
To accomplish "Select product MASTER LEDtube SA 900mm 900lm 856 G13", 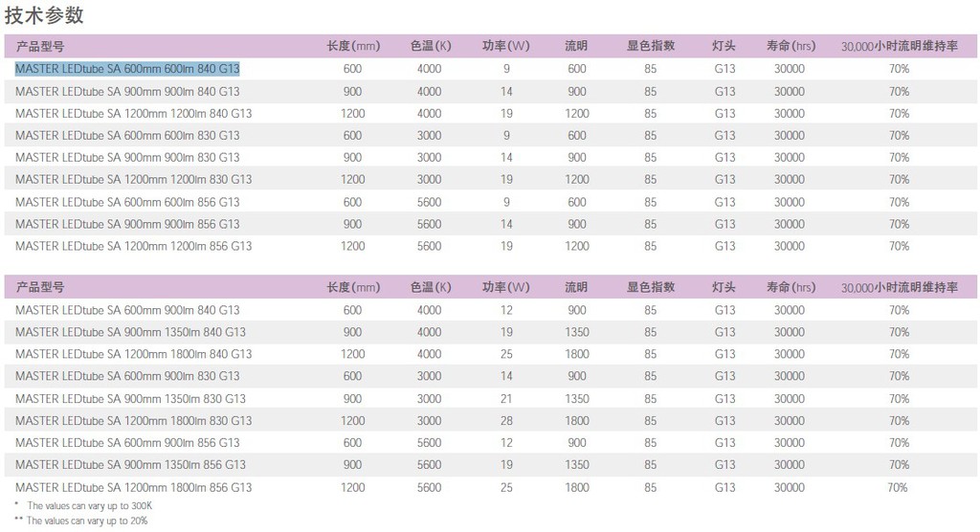I will click(127, 224).
